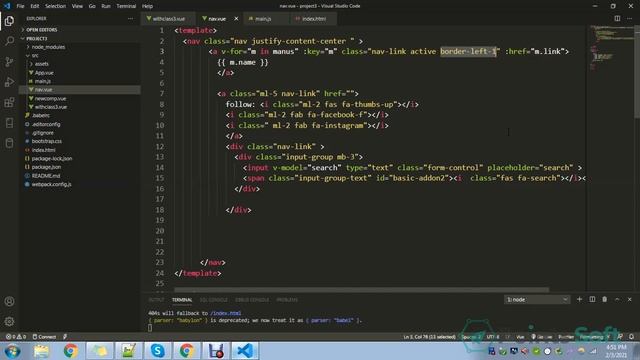Viewport: 640px width, 360px height.
Task: Open the Go menu
Action: tap(92, 6)
